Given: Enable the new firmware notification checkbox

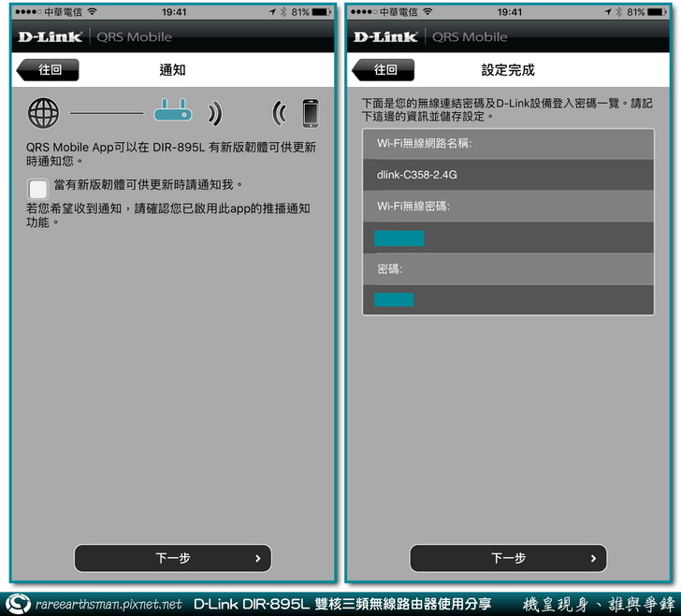Looking at the screenshot, I should tap(37, 189).
